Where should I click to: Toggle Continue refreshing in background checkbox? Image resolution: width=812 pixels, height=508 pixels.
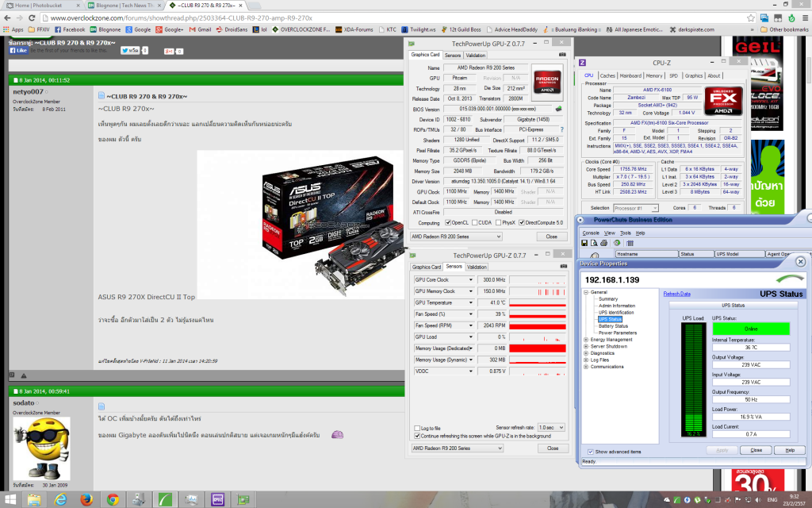click(417, 436)
